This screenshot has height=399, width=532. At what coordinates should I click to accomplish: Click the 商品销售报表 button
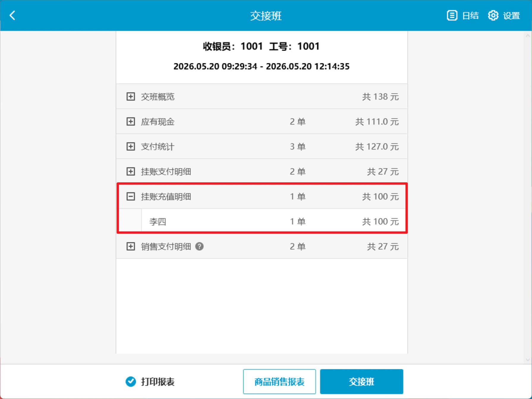tap(279, 381)
